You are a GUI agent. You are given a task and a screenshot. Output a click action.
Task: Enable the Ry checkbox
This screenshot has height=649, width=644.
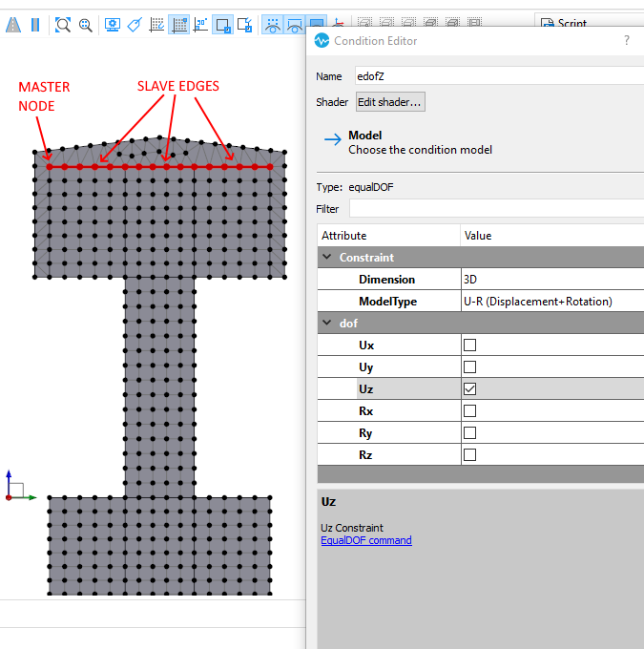[469, 432]
